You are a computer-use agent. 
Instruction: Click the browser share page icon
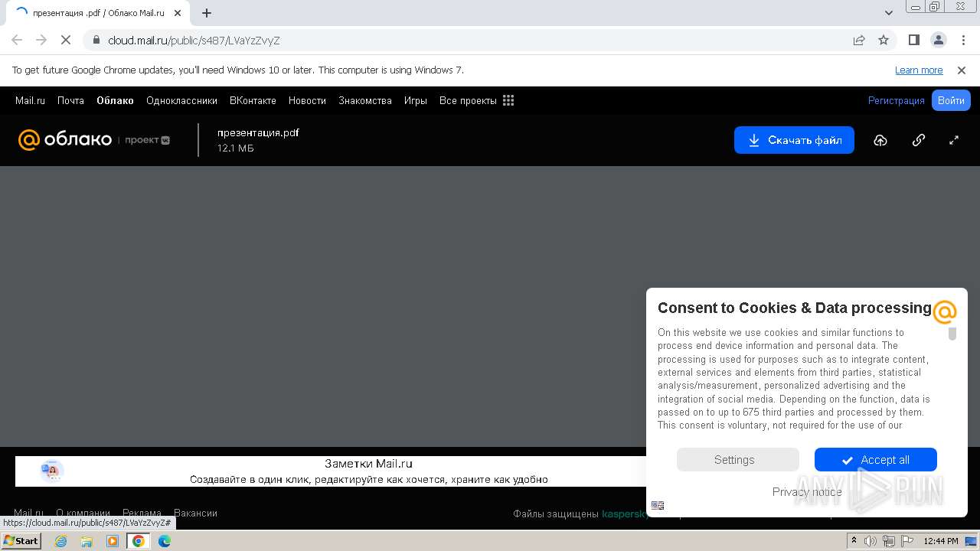(859, 40)
